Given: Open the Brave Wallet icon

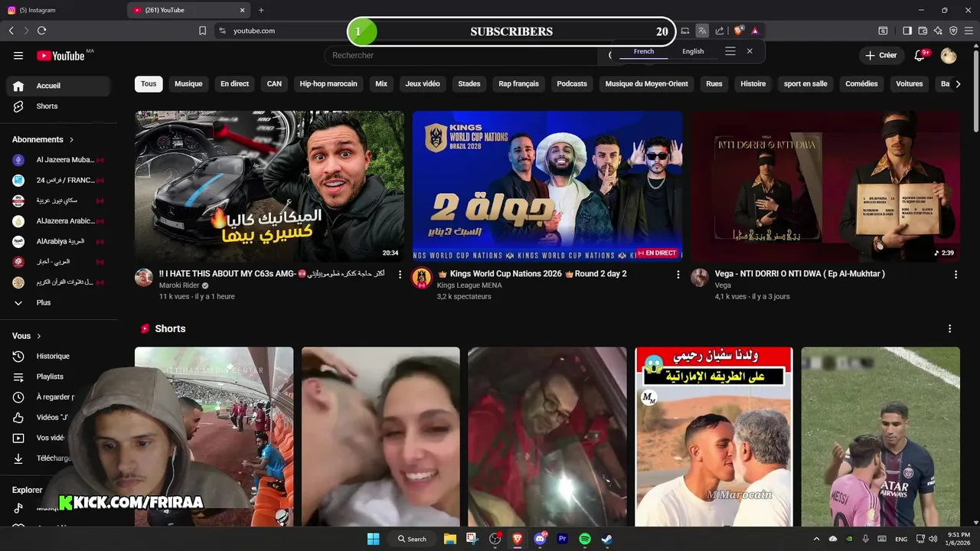Looking at the screenshot, I should coord(923,31).
